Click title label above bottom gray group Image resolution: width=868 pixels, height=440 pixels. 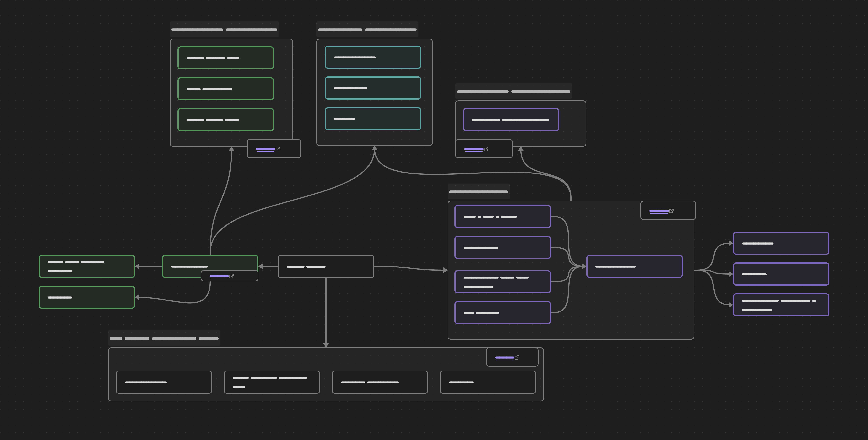point(164,338)
